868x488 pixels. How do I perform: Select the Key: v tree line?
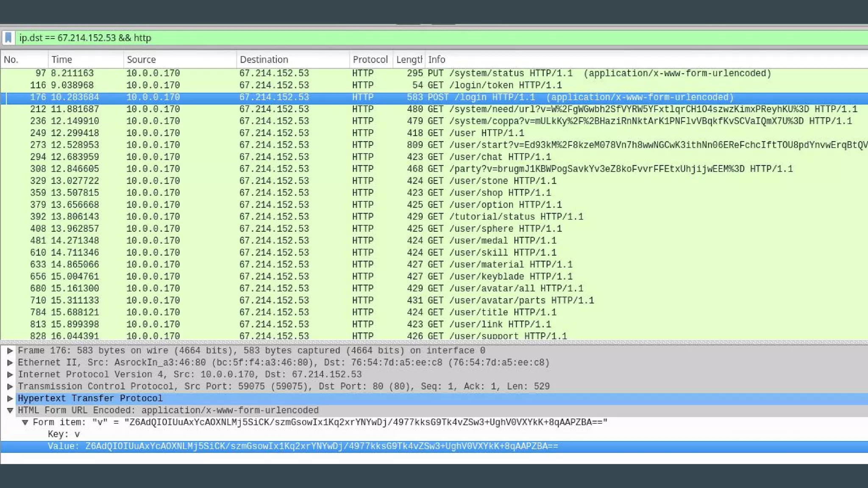64,434
